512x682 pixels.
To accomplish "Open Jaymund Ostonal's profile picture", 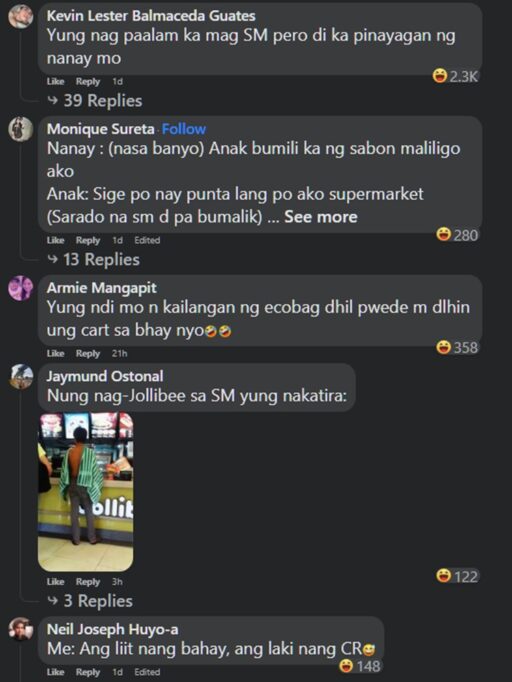I will tap(21, 376).
